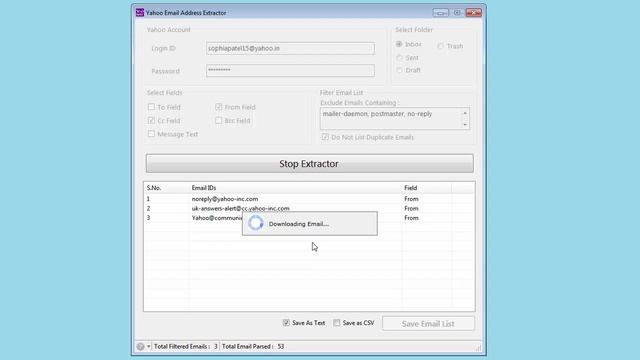Click the window resize grip in status bar
Viewport: 640px width, 360px height.
[478, 347]
